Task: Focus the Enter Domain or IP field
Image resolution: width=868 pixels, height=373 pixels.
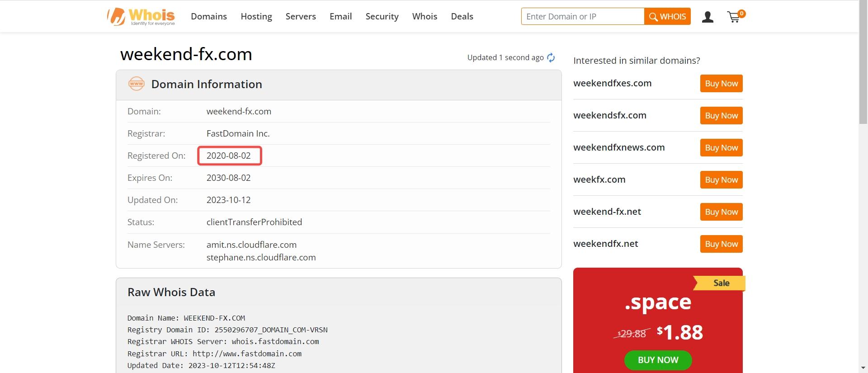Action: pos(583,16)
